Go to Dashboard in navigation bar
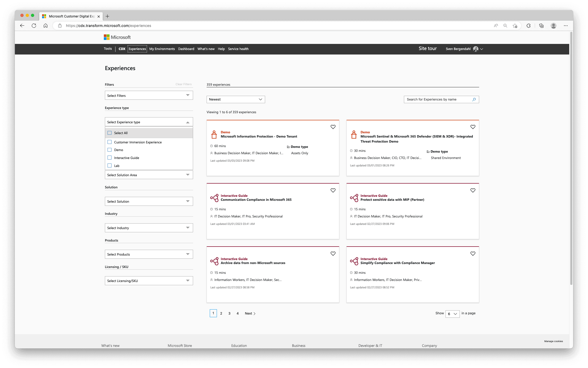Viewport: 588px width, 368px height. (186, 49)
